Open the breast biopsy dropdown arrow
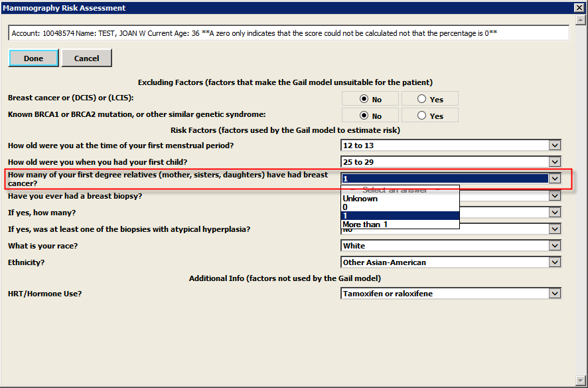This screenshot has width=588, height=388. 555,196
